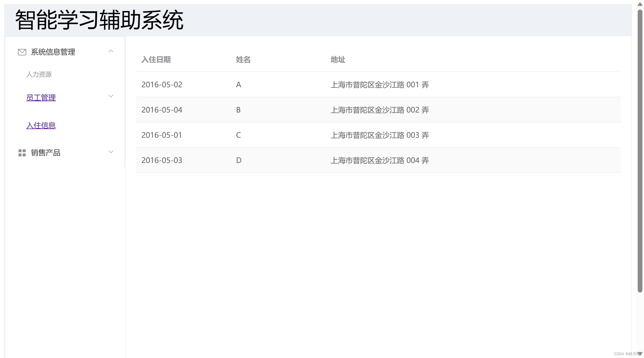The width and height of the screenshot is (644, 358).
Task: Select the date cell 2016-05-02
Action: pyautogui.click(x=162, y=85)
